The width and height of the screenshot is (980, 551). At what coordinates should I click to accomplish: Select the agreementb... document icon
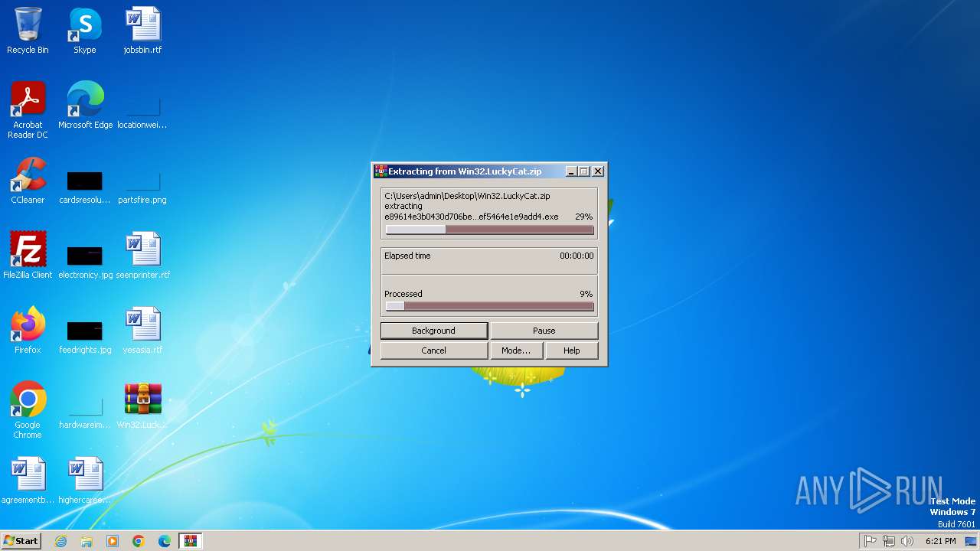(x=28, y=481)
